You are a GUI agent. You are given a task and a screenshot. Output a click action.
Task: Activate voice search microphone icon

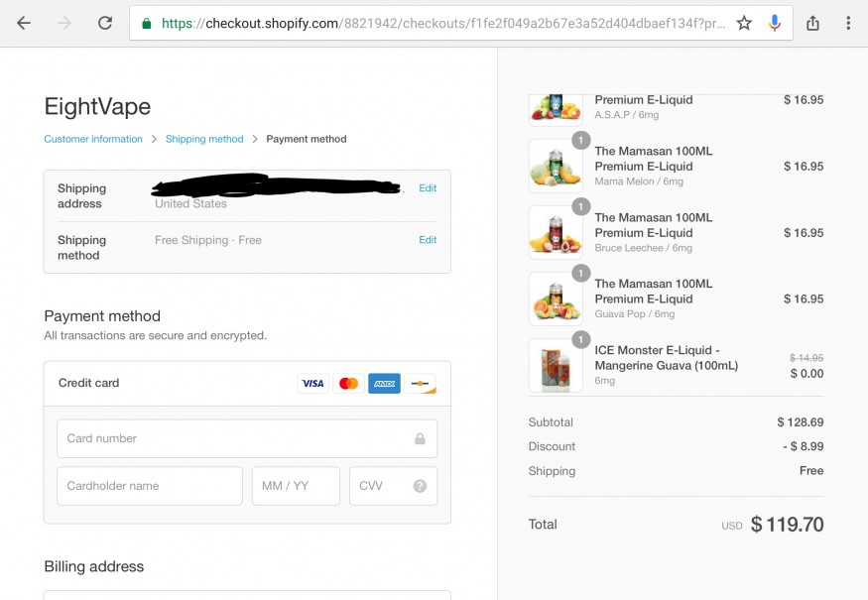(775, 23)
